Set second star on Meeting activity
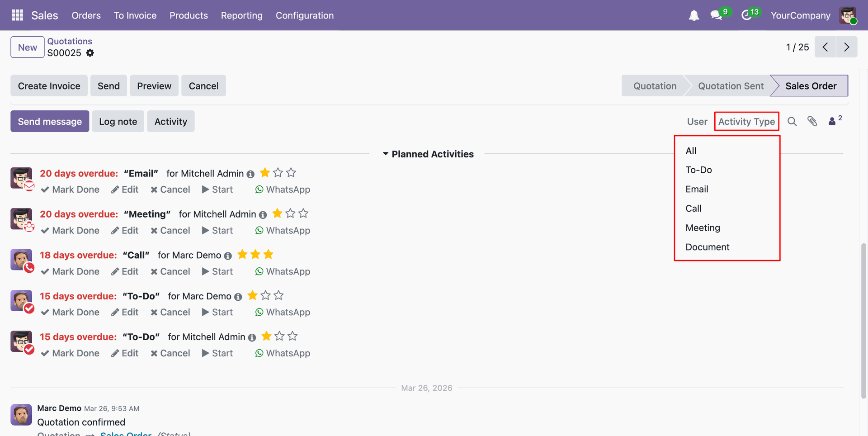 (x=290, y=213)
